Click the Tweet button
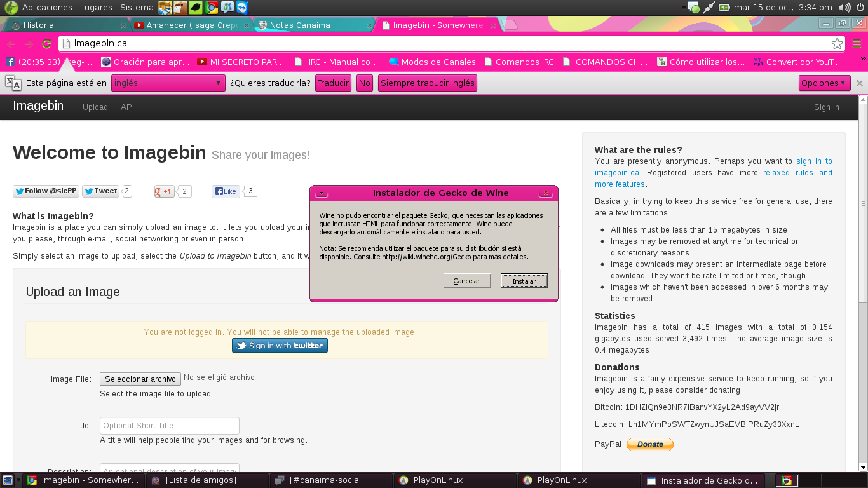Screen dimensions: 868x488 tap(100, 191)
